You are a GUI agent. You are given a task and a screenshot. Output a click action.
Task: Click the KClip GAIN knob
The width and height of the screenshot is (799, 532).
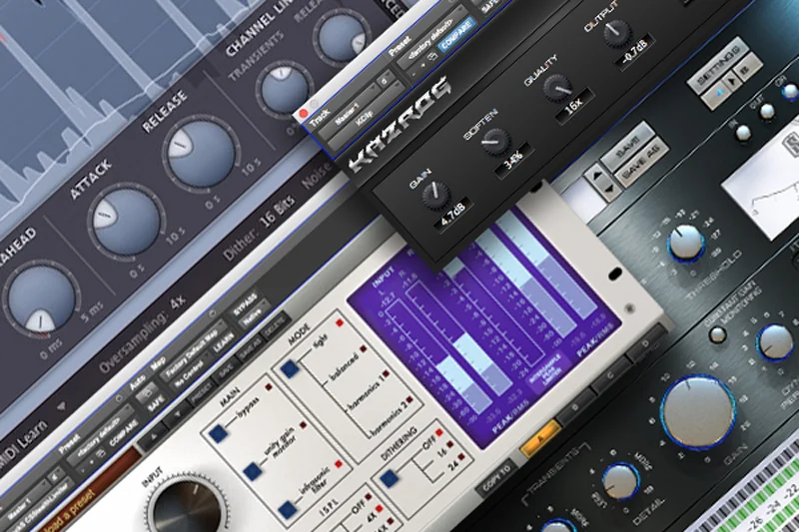coord(435,194)
